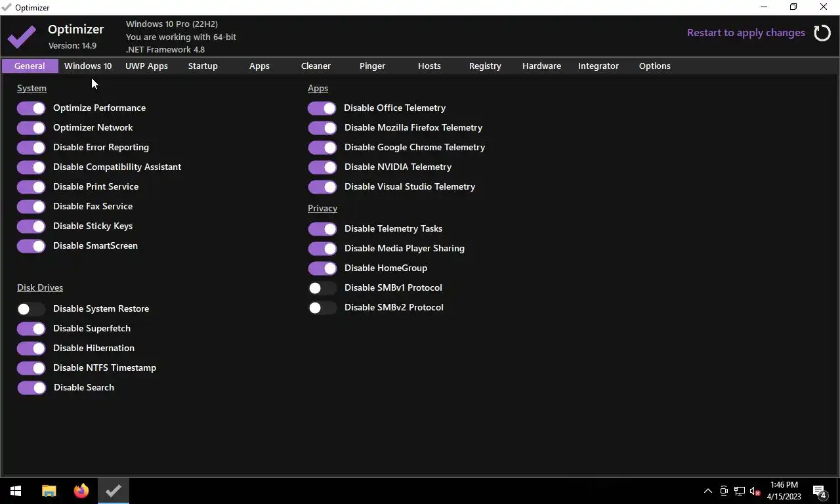The image size is (840, 504).
Task: Click the Disk Drives section heading
Action: [40, 287]
